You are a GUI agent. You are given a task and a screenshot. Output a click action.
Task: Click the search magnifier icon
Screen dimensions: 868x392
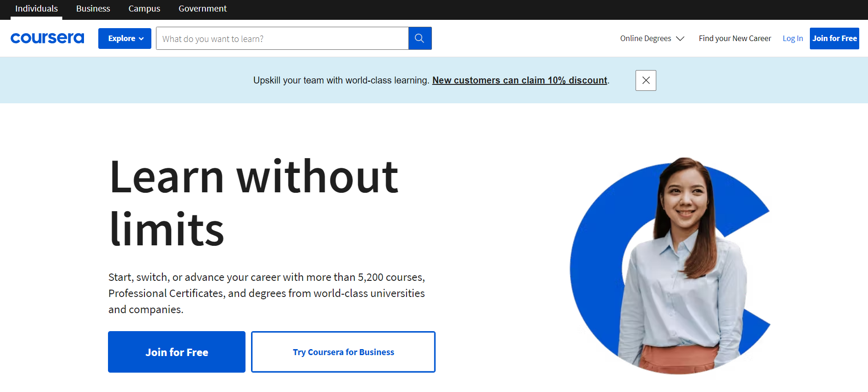pyautogui.click(x=419, y=38)
